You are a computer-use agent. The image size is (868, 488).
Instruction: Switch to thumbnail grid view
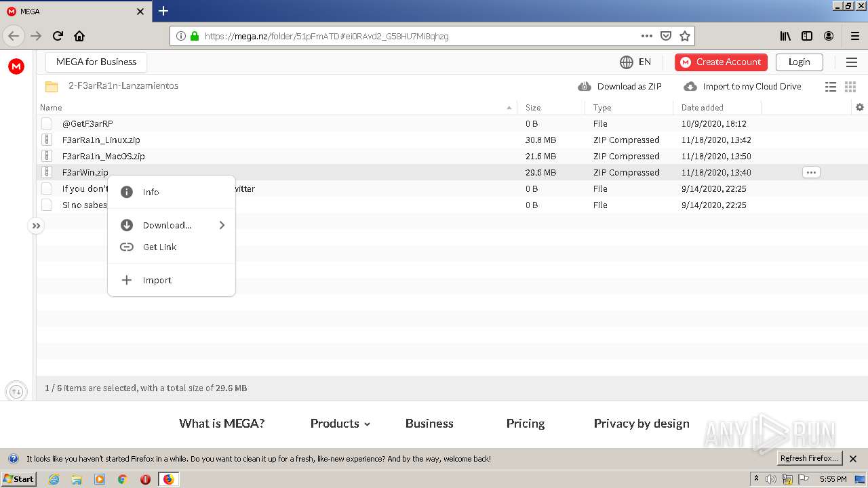pyautogui.click(x=850, y=87)
